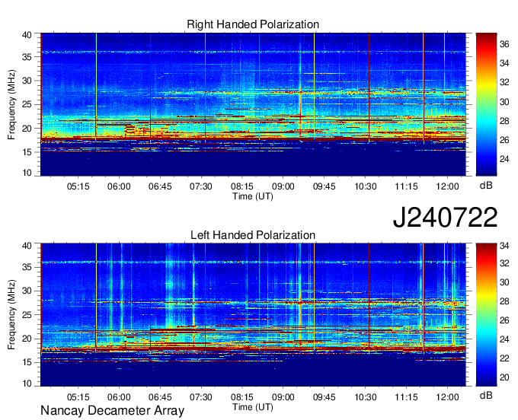Click the Right Handed Polarization spectrogram
The height and width of the screenshot is (420, 518).
(253, 104)
